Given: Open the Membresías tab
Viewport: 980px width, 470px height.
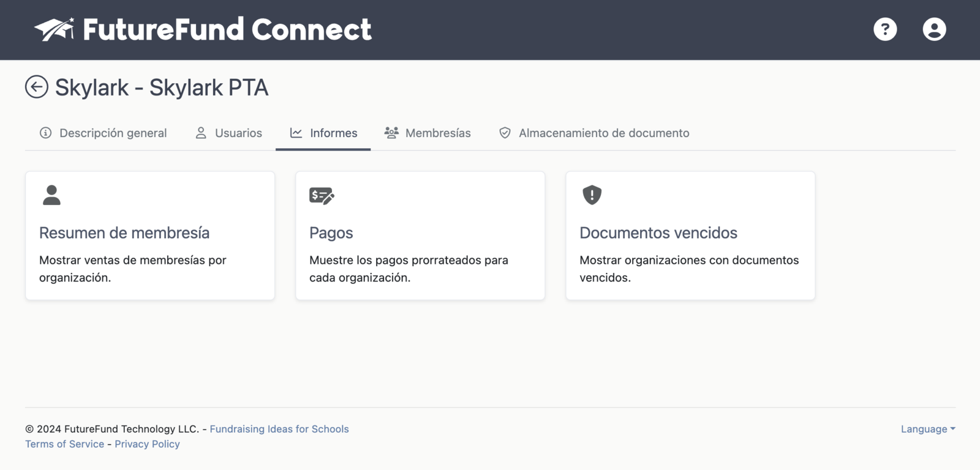Looking at the screenshot, I should pyautogui.click(x=437, y=133).
